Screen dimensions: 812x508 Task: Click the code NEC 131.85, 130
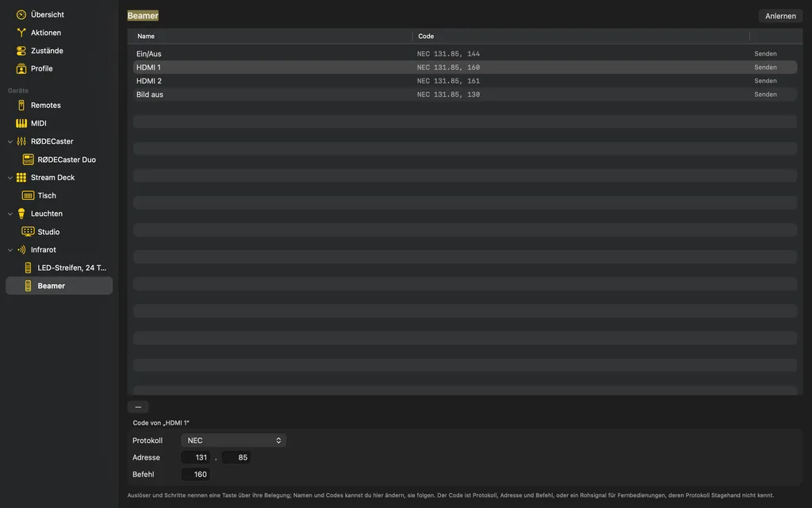[x=449, y=94]
